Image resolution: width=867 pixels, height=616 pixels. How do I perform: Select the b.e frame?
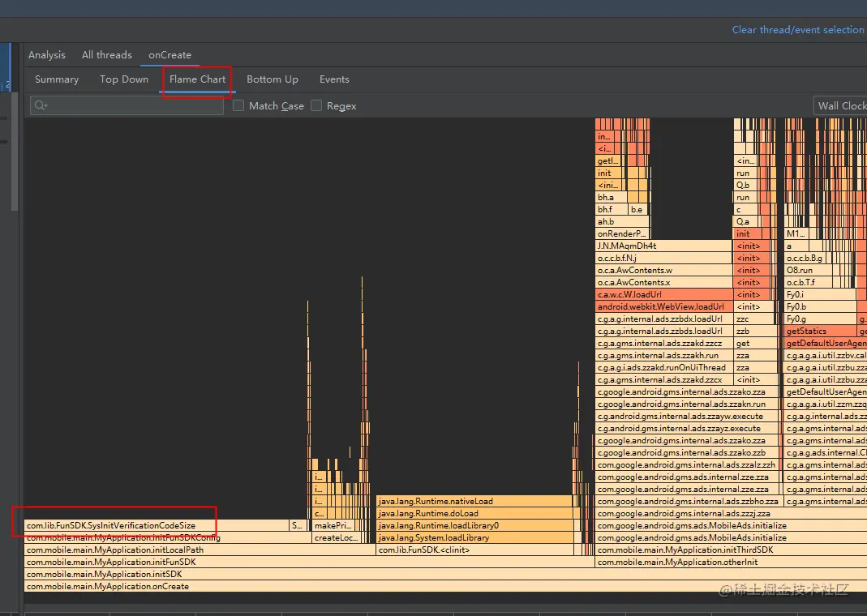638,209
